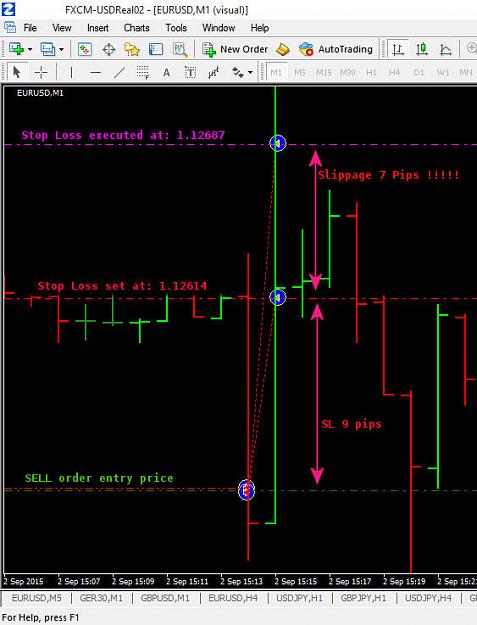The height and width of the screenshot is (625, 477).
Task: Select the D1 timeframe button
Action: (418, 73)
